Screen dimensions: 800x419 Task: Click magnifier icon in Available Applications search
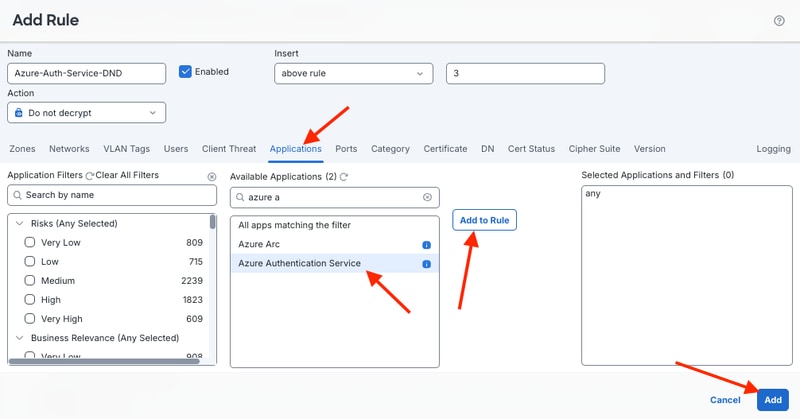pyautogui.click(x=240, y=198)
